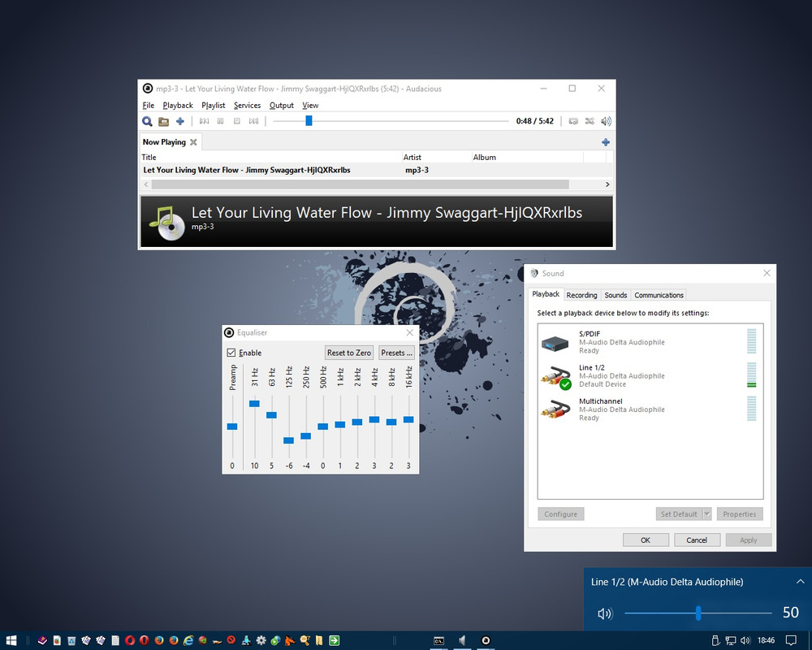
Task: Click the Artist column header
Action: [x=437, y=157]
